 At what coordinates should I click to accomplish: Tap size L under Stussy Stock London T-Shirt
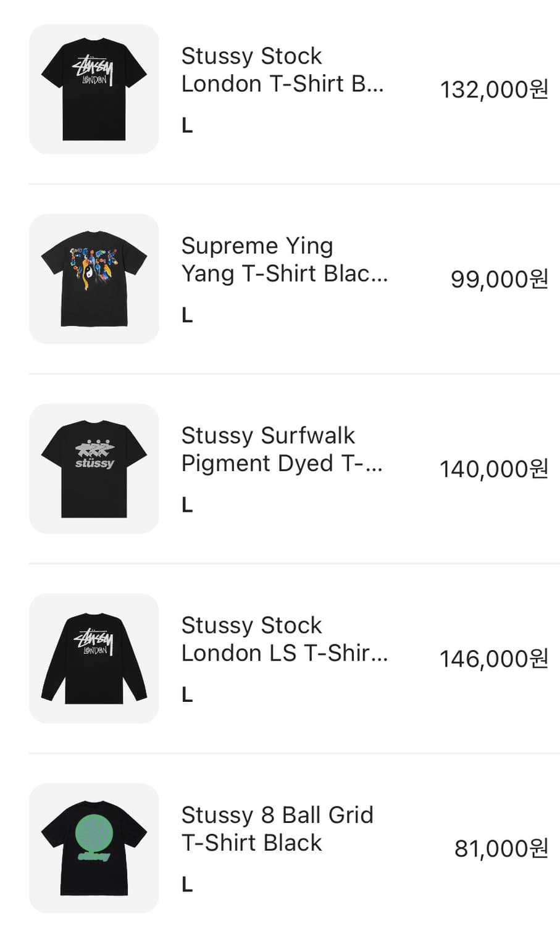pos(187,126)
